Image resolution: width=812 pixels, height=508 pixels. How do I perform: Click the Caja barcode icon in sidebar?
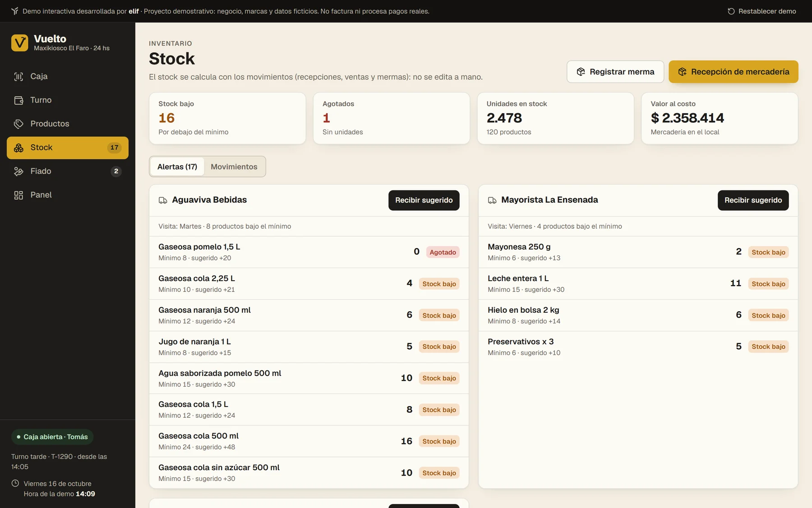[x=18, y=77]
